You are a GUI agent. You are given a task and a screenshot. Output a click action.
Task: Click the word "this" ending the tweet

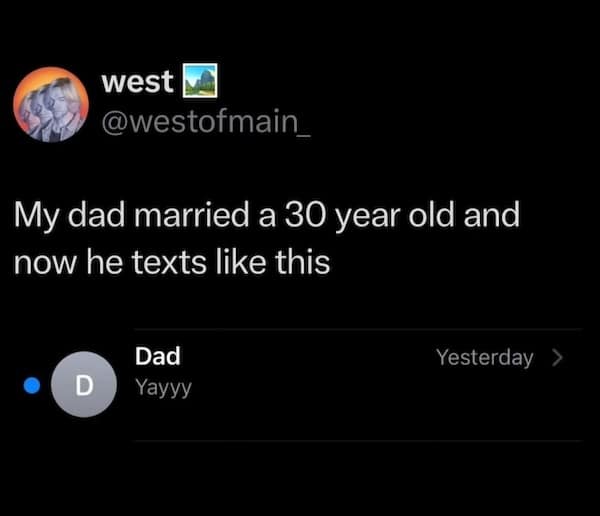pos(303,262)
